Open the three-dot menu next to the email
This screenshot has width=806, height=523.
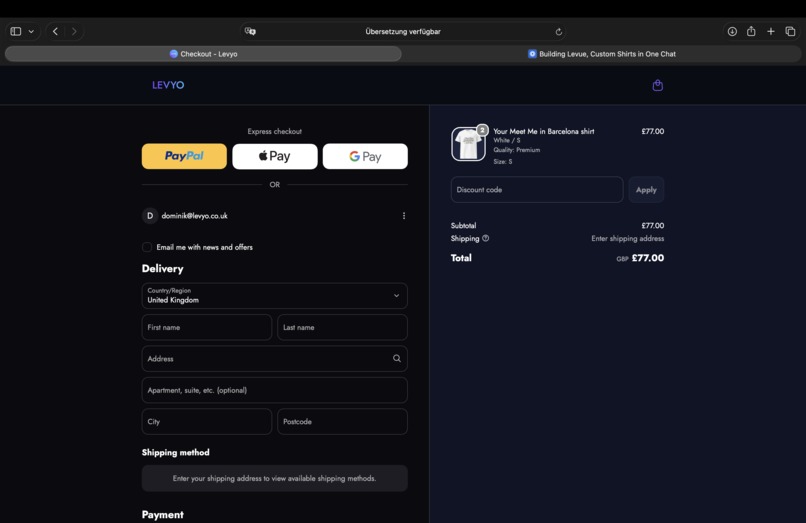(x=404, y=215)
